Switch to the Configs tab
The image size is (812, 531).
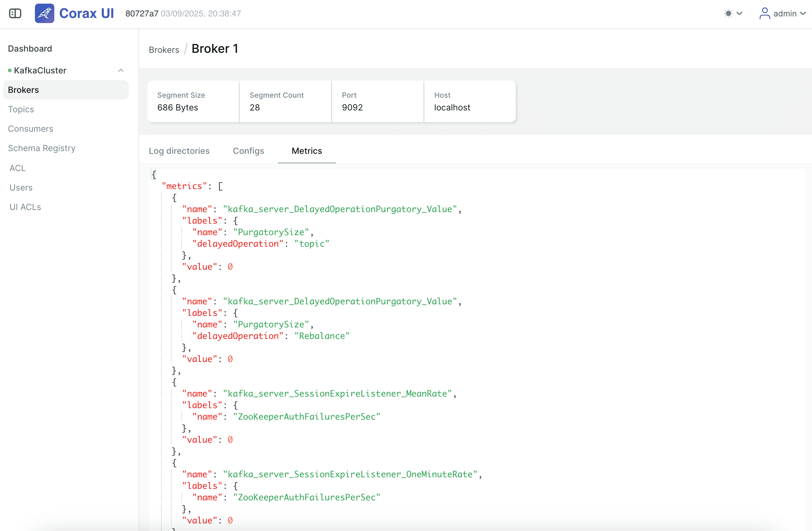[x=248, y=151]
